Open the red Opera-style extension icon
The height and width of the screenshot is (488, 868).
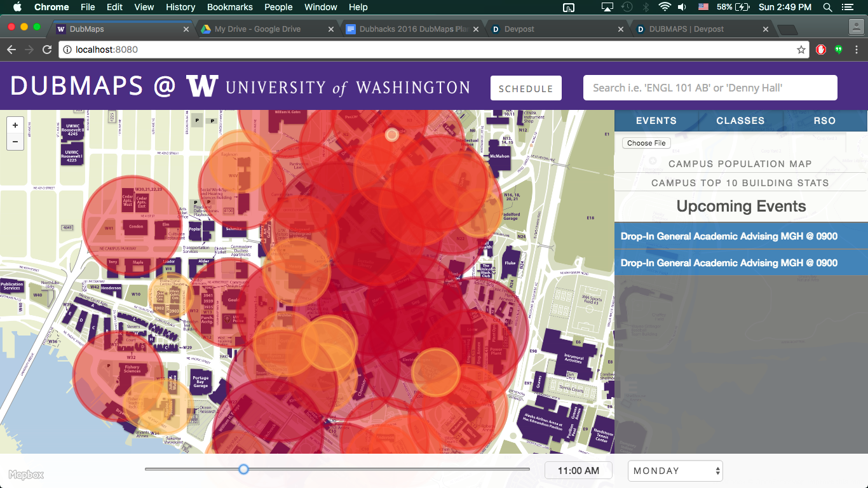(x=821, y=50)
